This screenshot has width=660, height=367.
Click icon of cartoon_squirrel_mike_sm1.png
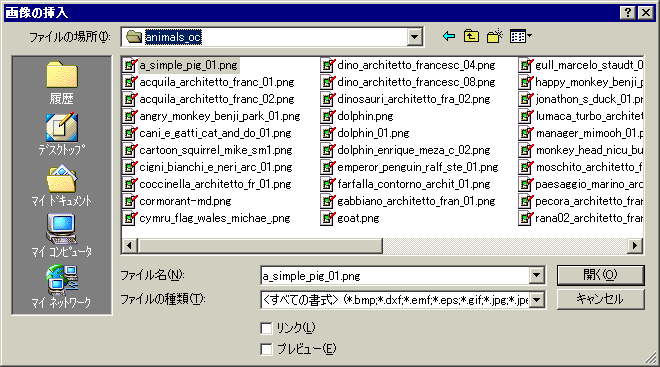[x=130, y=150]
